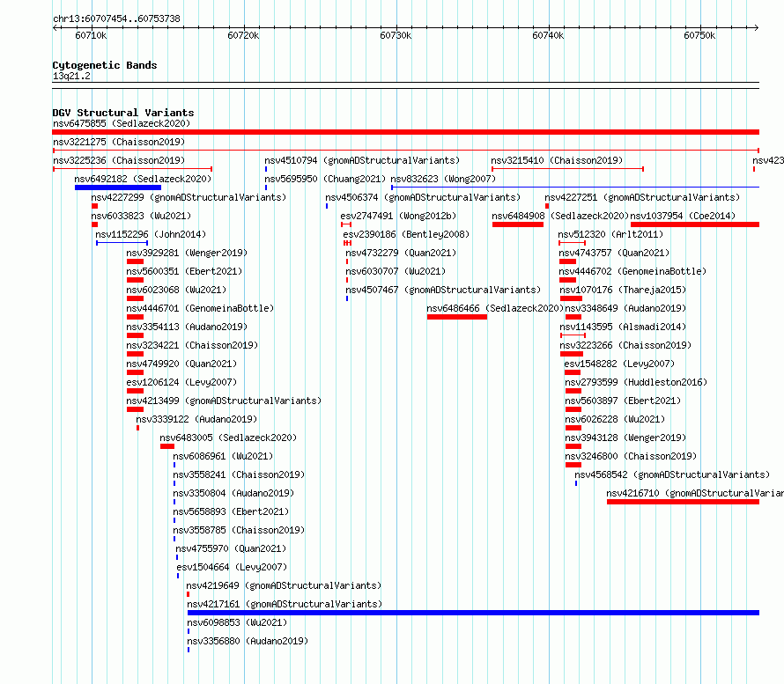784x684 pixels.
Task: Click nsv3223266 (Chaisson2019) label
Action: pyautogui.click(x=625, y=345)
